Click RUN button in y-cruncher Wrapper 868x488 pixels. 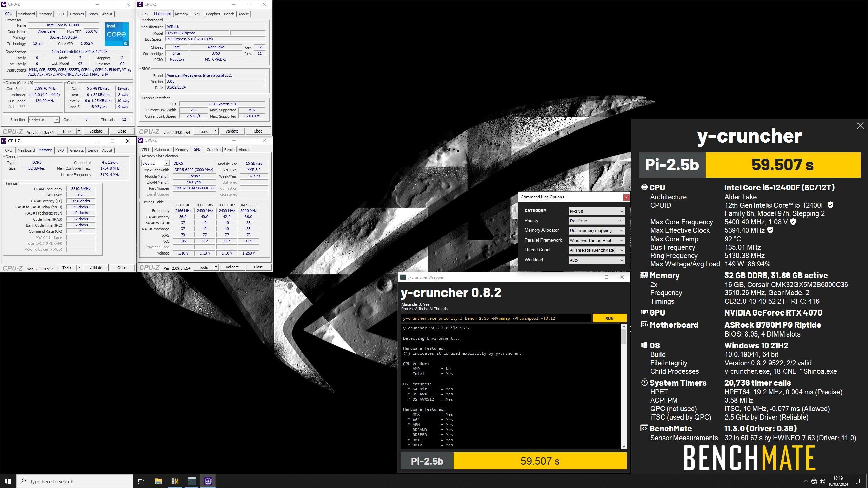(x=609, y=318)
